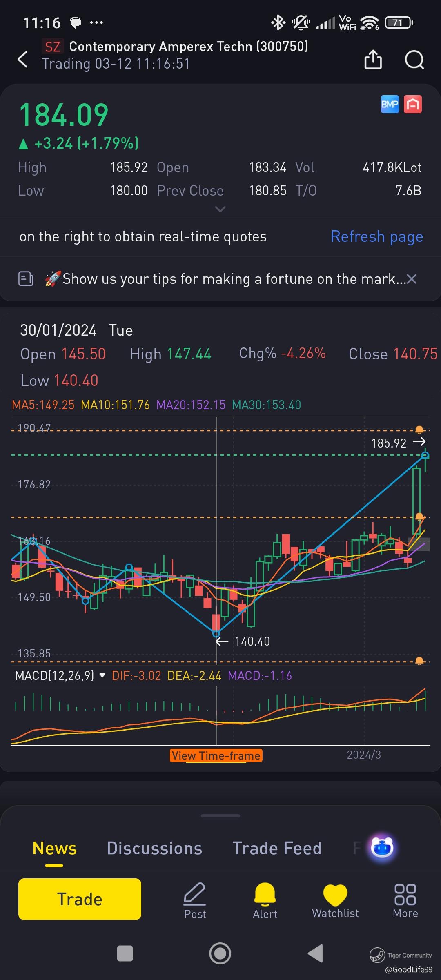
Task: Tap the MA20:152.15 label
Action: click(x=191, y=405)
